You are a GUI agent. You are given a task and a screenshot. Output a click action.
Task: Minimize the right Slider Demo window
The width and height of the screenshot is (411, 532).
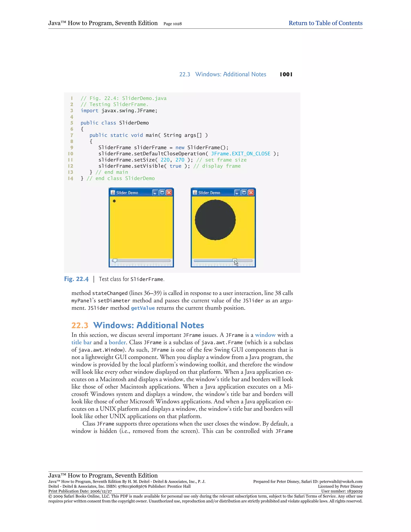[237, 193]
